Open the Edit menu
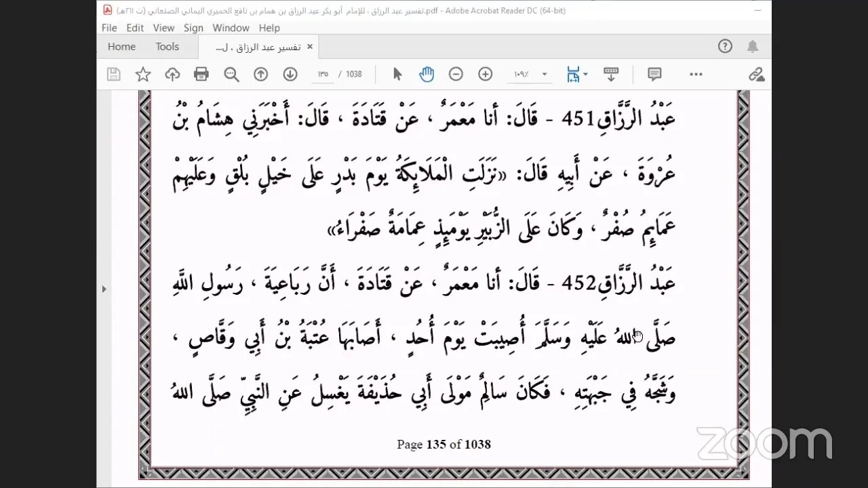Screen dimensions: 868x488 [x=135, y=28]
